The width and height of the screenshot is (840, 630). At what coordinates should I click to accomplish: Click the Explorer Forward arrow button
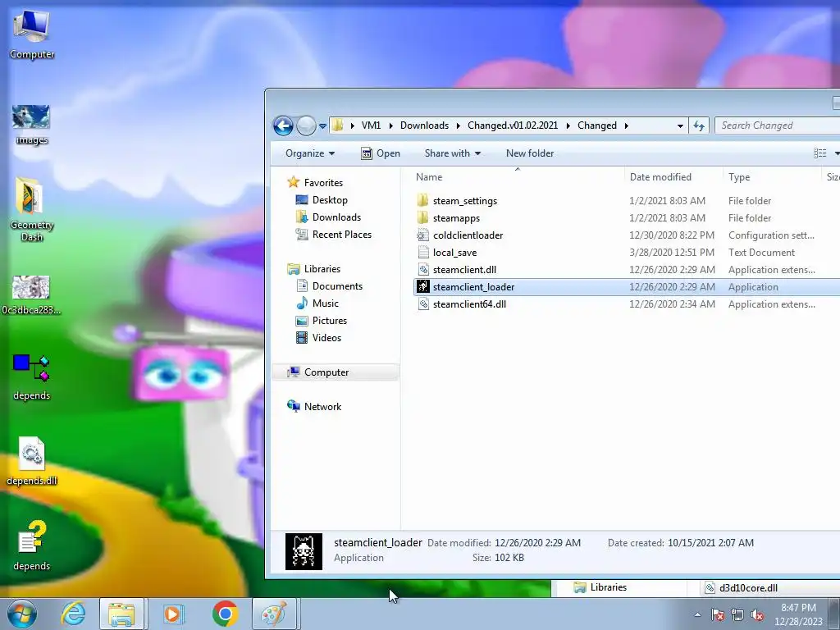click(306, 126)
